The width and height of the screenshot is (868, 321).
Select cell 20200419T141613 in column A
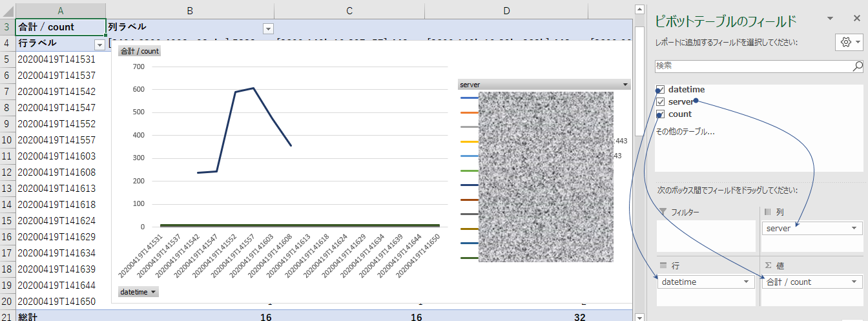pos(61,189)
